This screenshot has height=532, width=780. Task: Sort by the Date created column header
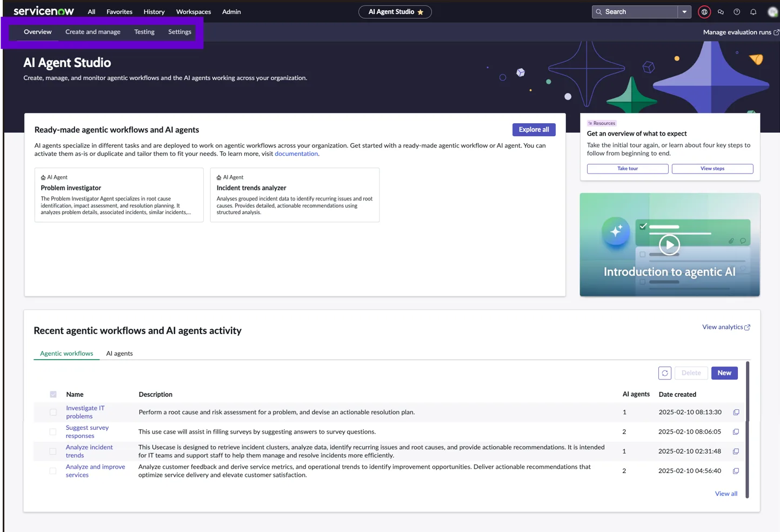pyautogui.click(x=677, y=395)
